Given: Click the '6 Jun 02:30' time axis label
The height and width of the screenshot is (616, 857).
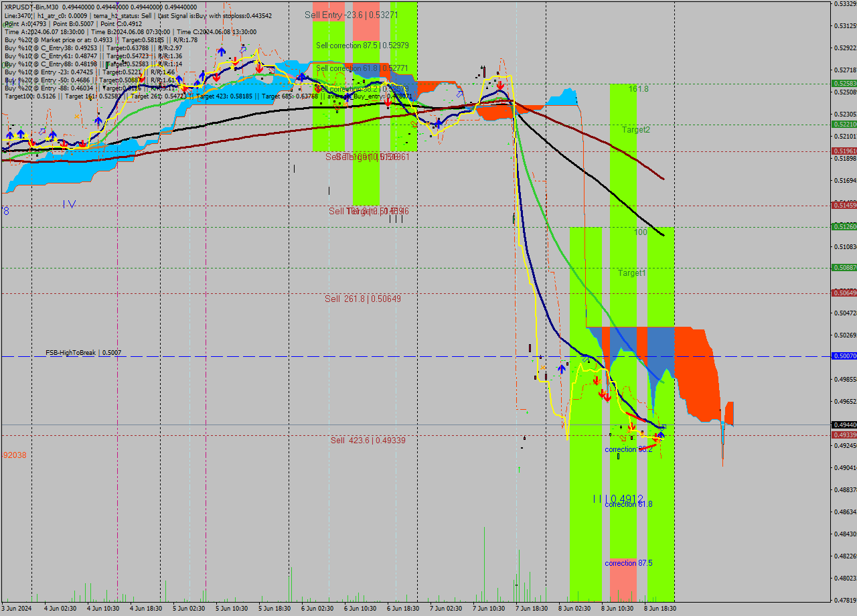Looking at the screenshot, I should tap(317, 609).
